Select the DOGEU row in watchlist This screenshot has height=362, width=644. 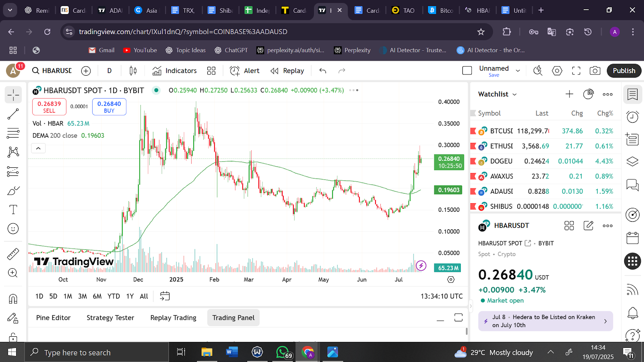click(x=545, y=161)
